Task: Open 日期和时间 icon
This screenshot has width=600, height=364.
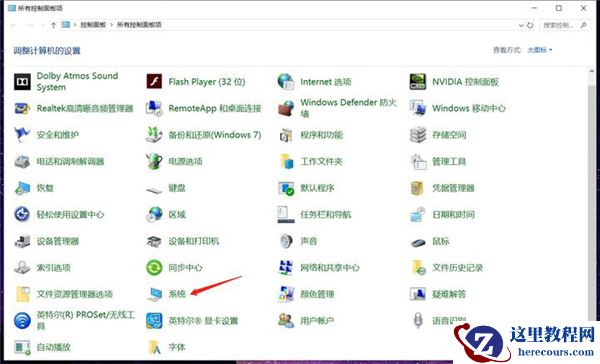Action: click(x=418, y=214)
